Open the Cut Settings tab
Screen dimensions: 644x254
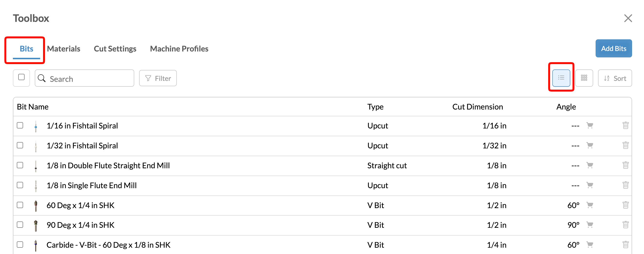[115, 49]
